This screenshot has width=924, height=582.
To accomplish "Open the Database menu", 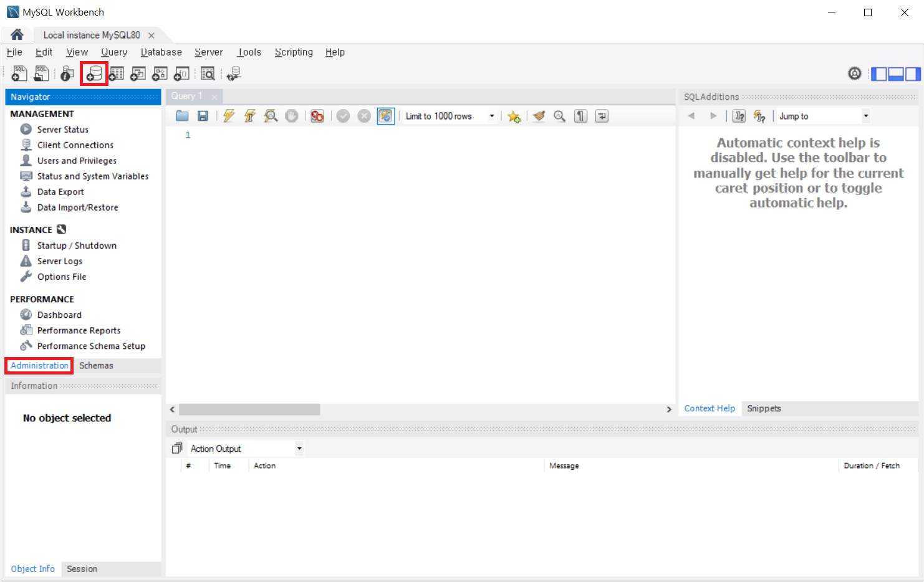I will pos(161,52).
